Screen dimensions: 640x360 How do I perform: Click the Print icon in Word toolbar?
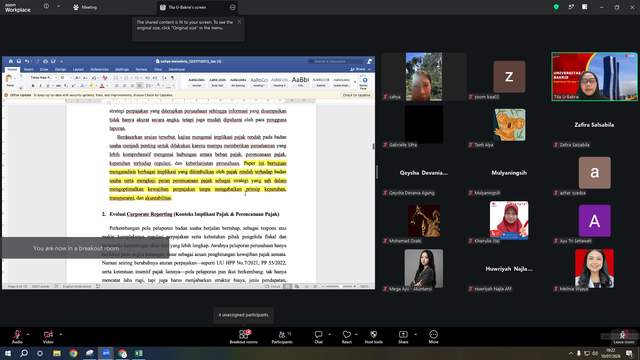[45, 61]
